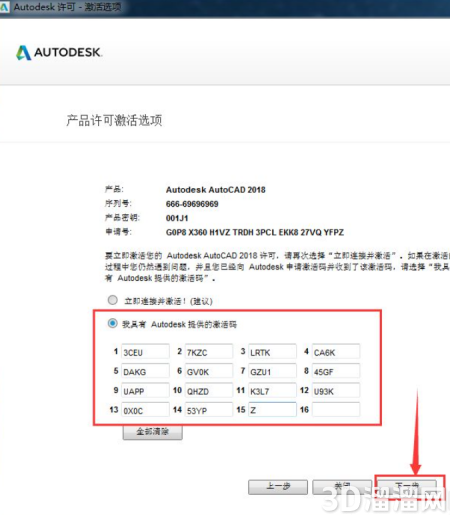
Task: Select the 'I have an Autodesk activation code' radio option
Action: 113,323
